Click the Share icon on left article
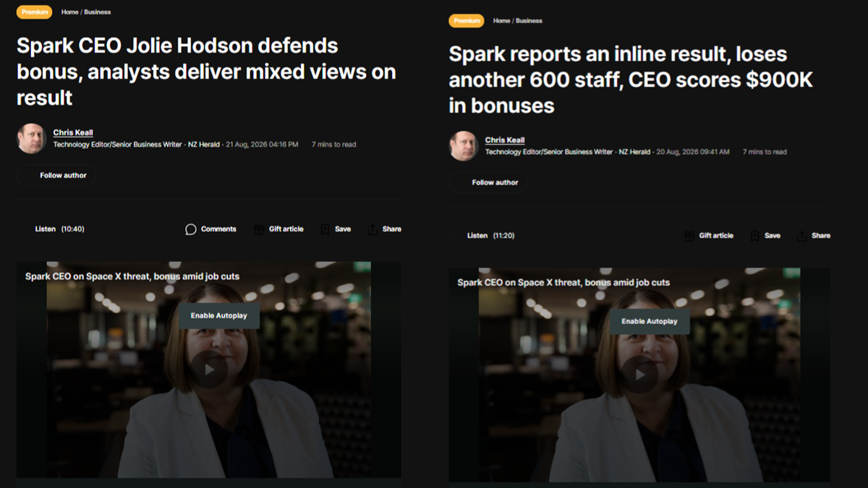 [373, 229]
